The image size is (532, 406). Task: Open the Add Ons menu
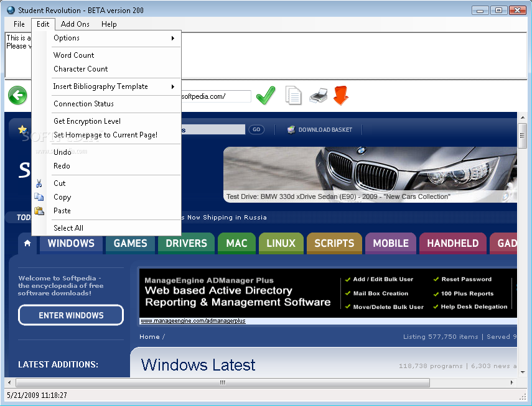coord(75,24)
